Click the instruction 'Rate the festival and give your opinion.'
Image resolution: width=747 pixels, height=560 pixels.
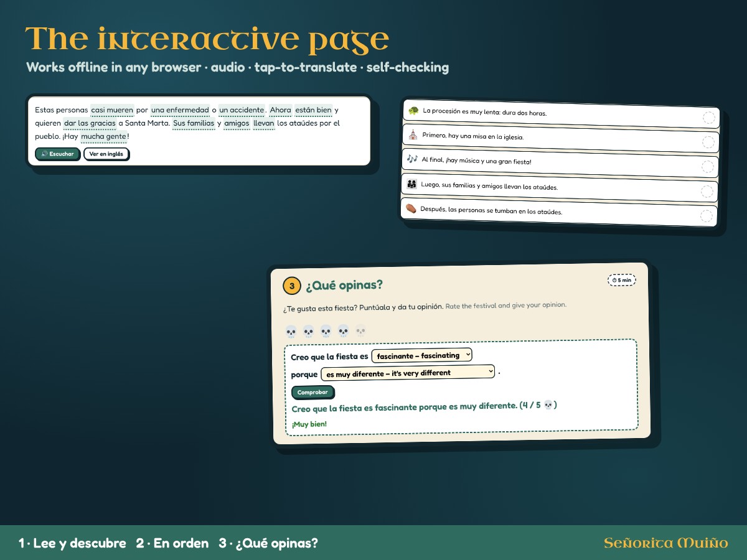pos(505,306)
